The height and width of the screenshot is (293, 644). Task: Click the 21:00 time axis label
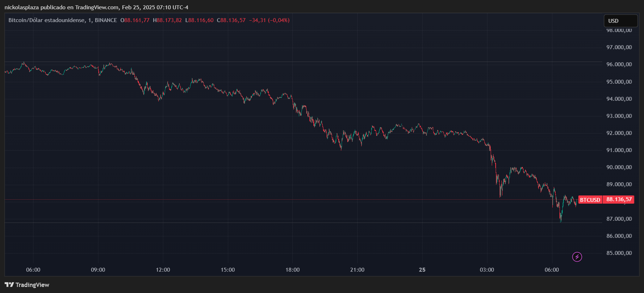pyautogui.click(x=357, y=270)
